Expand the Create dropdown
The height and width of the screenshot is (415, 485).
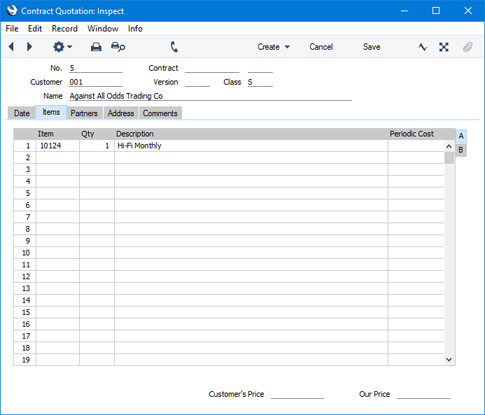coord(273,47)
